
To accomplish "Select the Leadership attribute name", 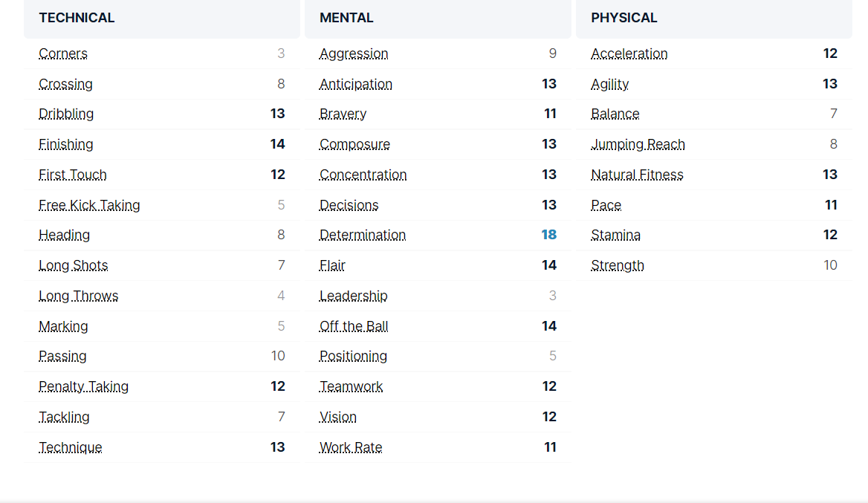I will [353, 296].
